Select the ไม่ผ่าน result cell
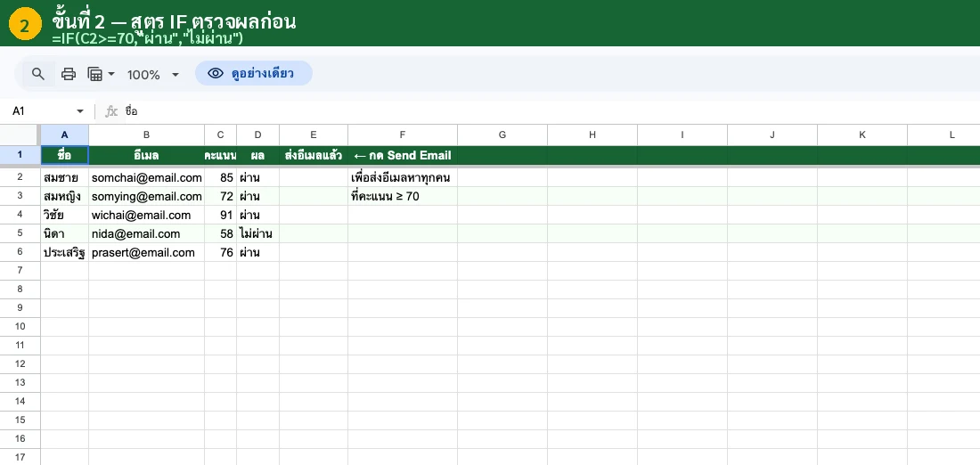Image resolution: width=980 pixels, height=465 pixels. coord(257,233)
